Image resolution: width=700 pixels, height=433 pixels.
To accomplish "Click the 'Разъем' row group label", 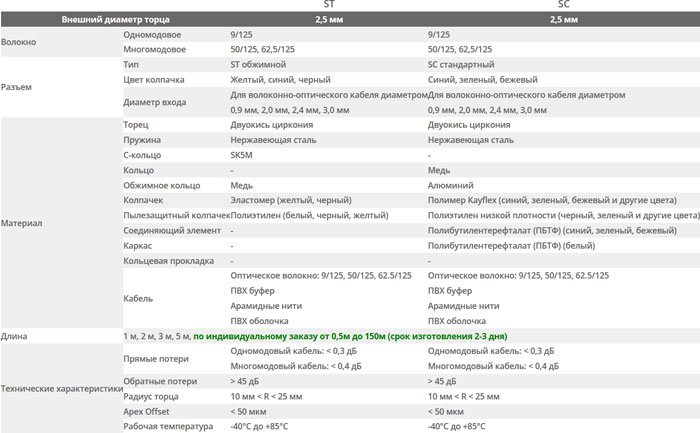I will pos(16,87).
